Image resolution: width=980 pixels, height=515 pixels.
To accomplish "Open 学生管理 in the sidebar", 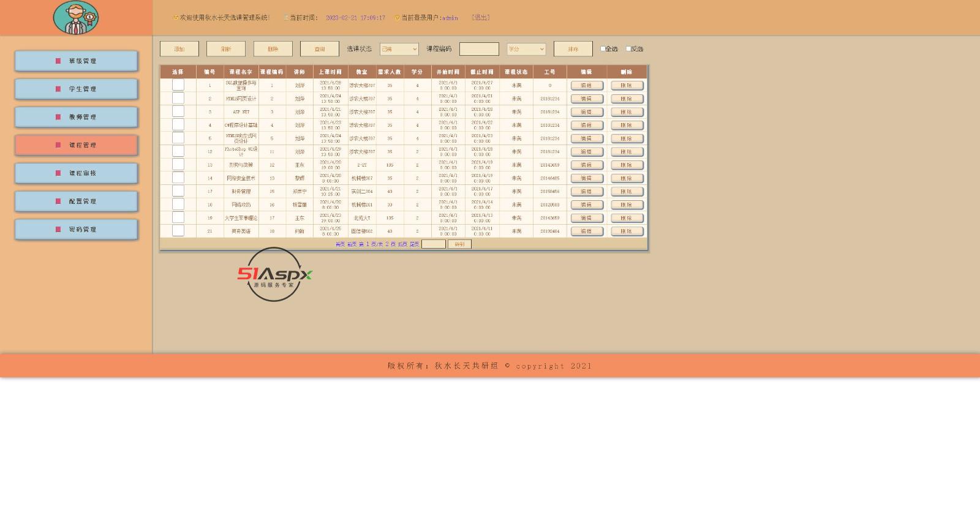I will 76,89.
